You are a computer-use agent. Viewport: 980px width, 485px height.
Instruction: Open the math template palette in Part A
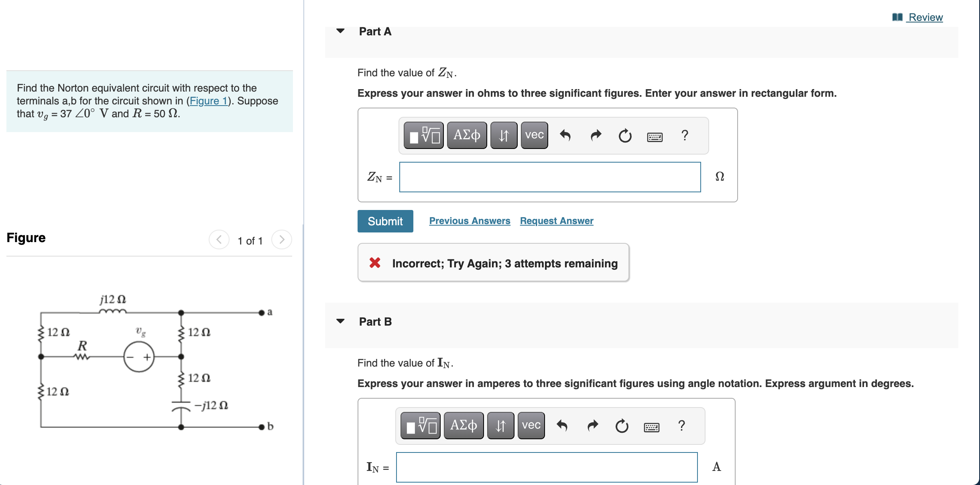point(423,135)
